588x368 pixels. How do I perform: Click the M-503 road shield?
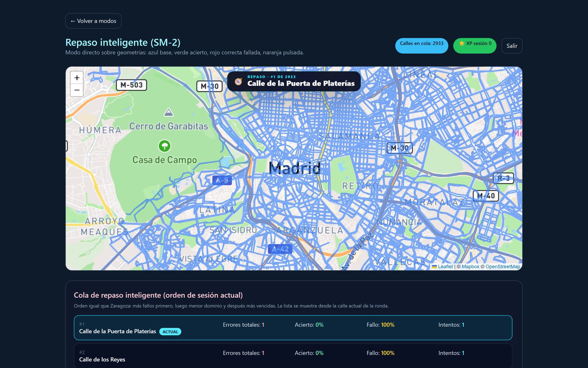coord(131,85)
